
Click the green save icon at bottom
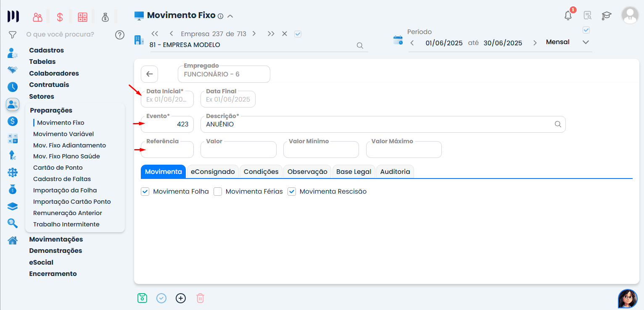(x=143, y=298)
